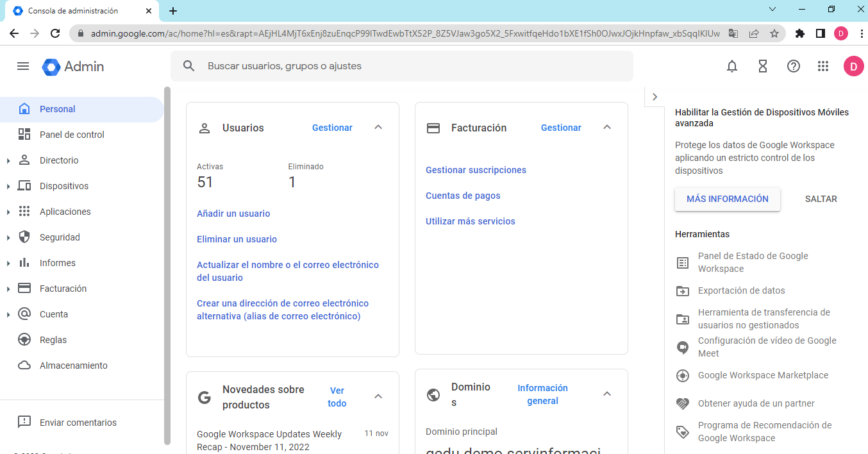Reload the page
The image size is (868, 454).
point(55,33)
